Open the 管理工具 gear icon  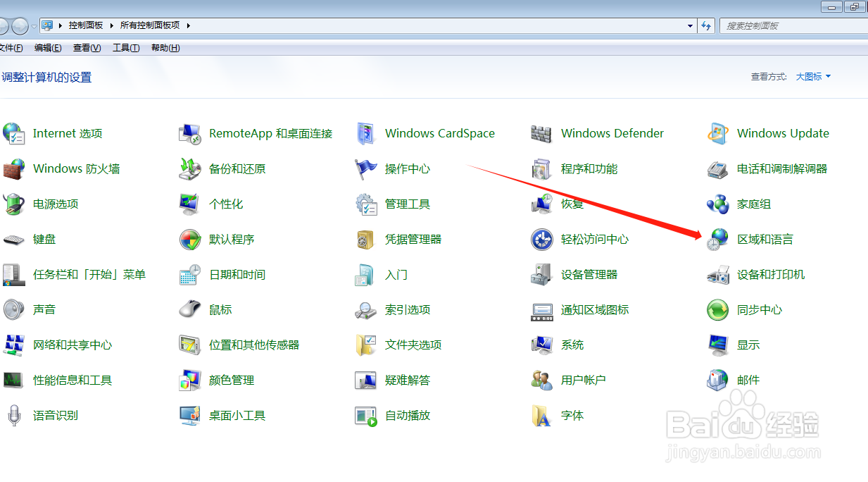point(366,204)
